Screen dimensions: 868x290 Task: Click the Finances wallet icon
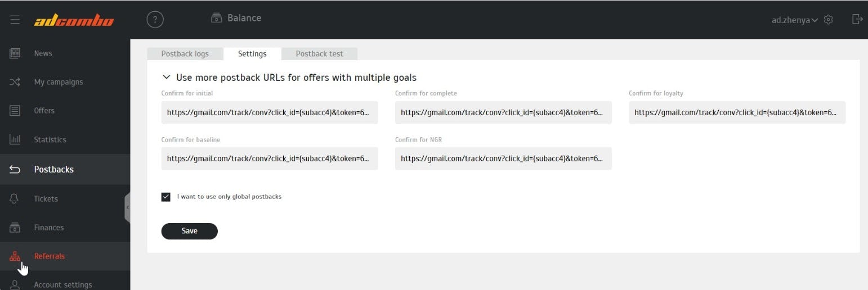pos(15,228)
